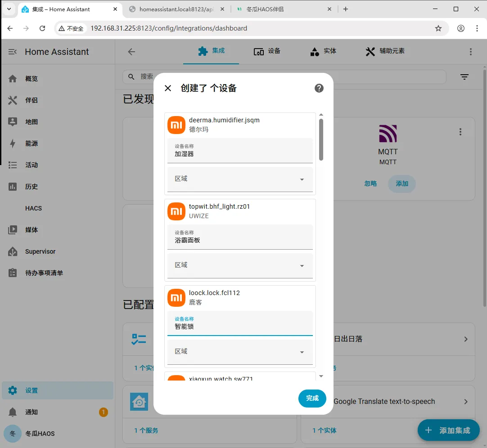Click the integrations search field

click(x=284, y=76)
